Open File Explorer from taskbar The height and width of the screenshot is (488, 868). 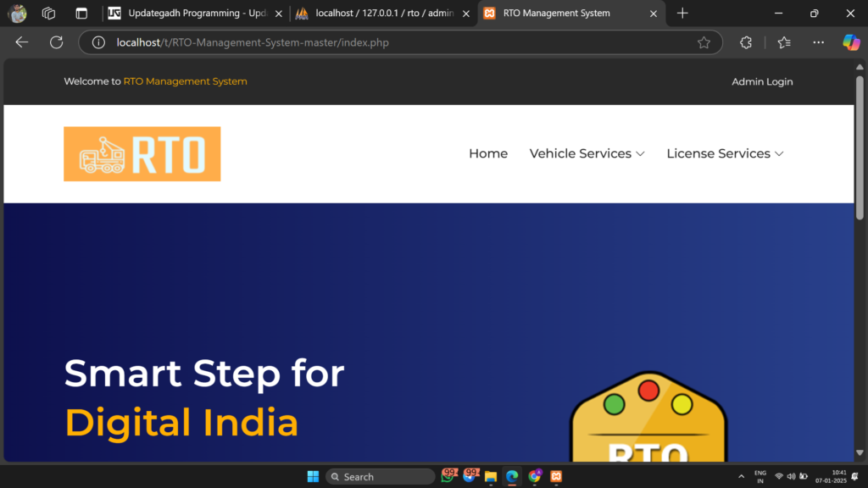pos(491,476)
